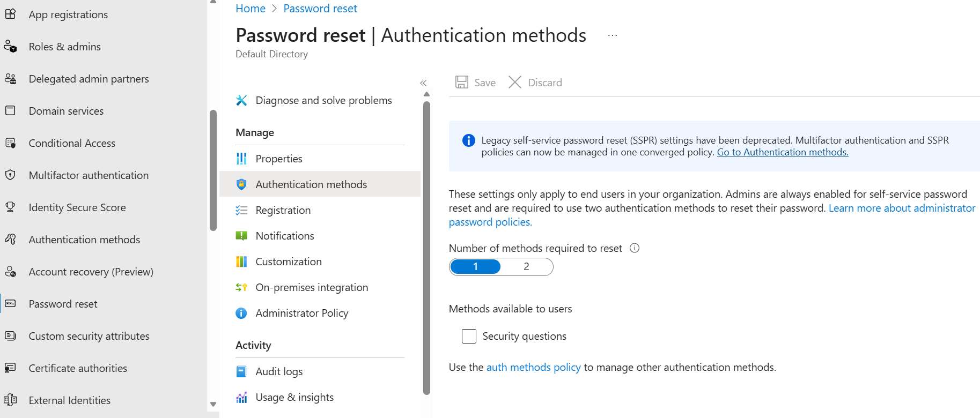This screenshot has height=418, width=980.
Task: Click the Registration checklist icon
Action: [x=241, y=210]
